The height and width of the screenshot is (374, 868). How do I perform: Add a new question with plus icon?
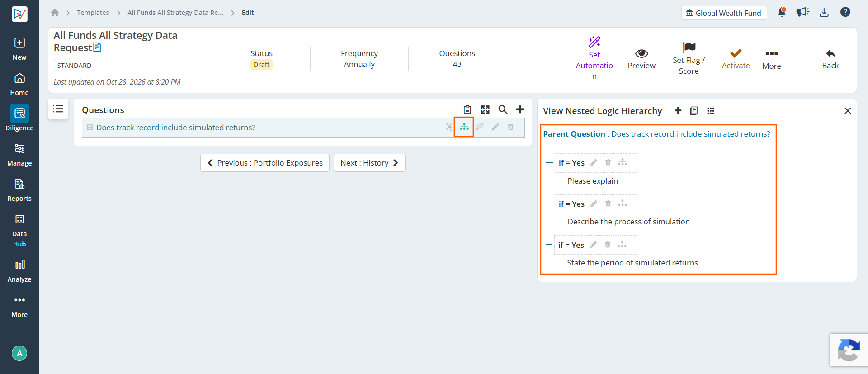click(x=520, y=109)
